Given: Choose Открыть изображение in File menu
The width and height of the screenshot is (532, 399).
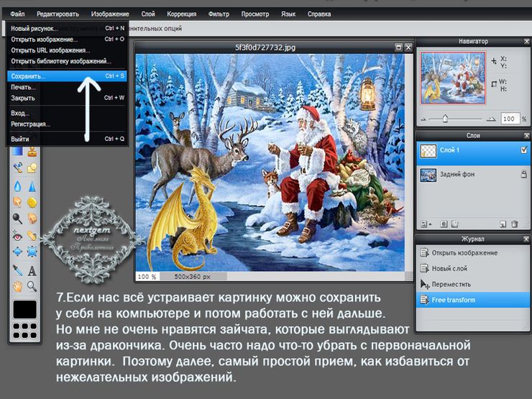Looking at the screenshot, I should (x=67, y=40).
